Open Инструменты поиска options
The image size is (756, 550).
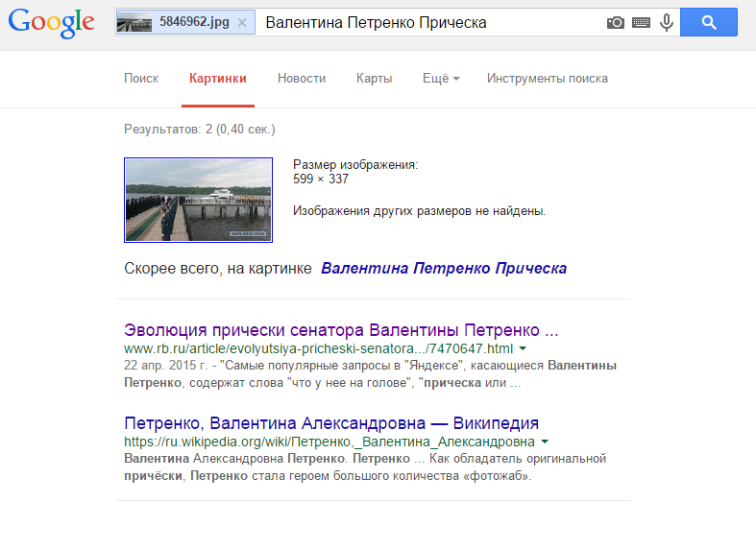548,79
